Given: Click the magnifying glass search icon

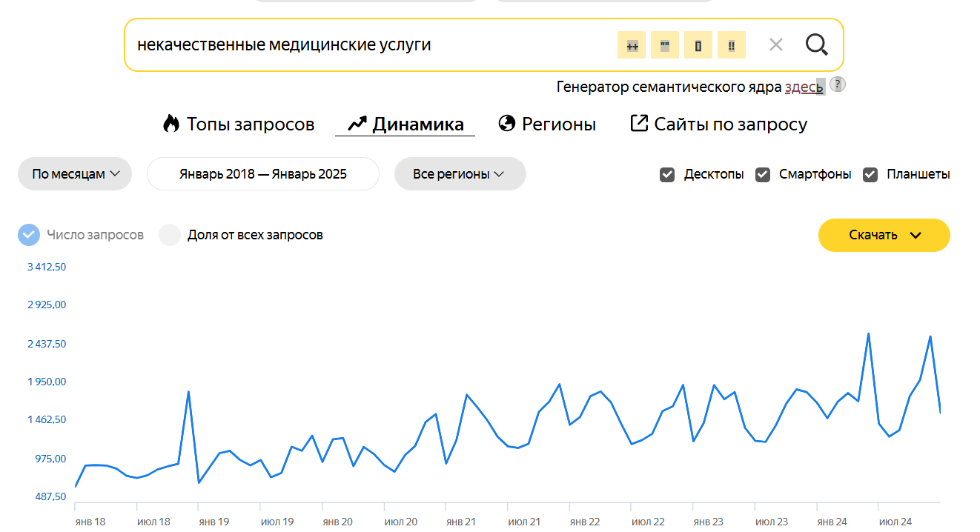Looking at the screenshot, I should [x=816, y=45].
